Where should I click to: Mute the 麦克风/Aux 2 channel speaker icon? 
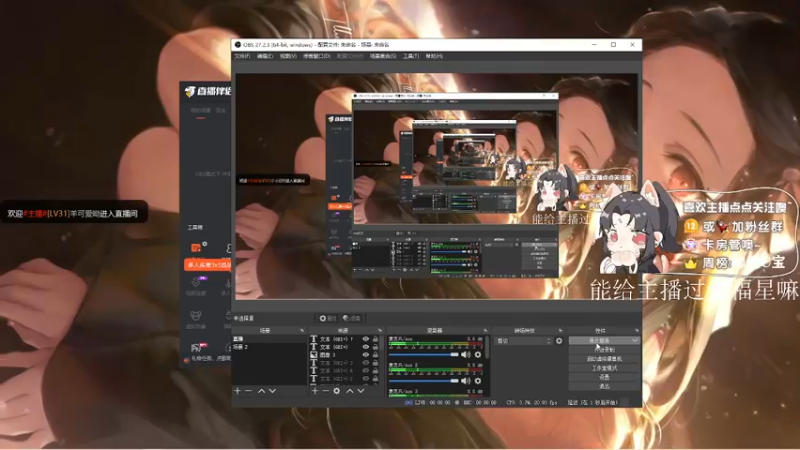point(466,381)
